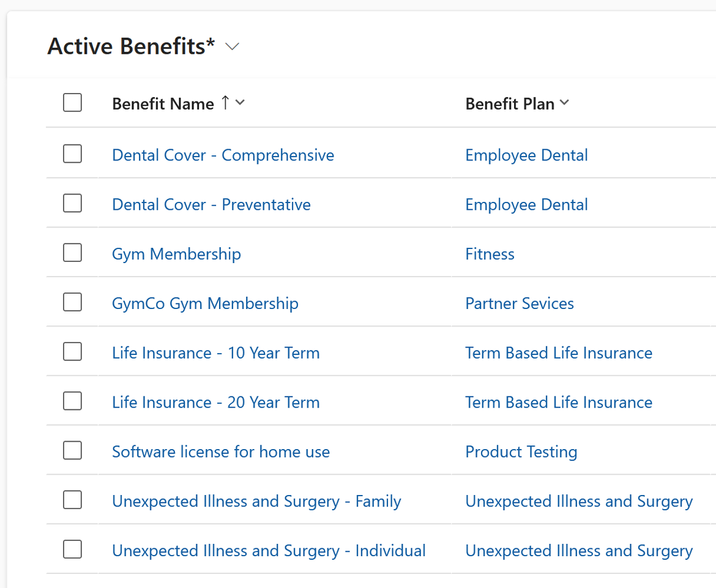Expand the Active Benefits view selector

pos(231,46)
